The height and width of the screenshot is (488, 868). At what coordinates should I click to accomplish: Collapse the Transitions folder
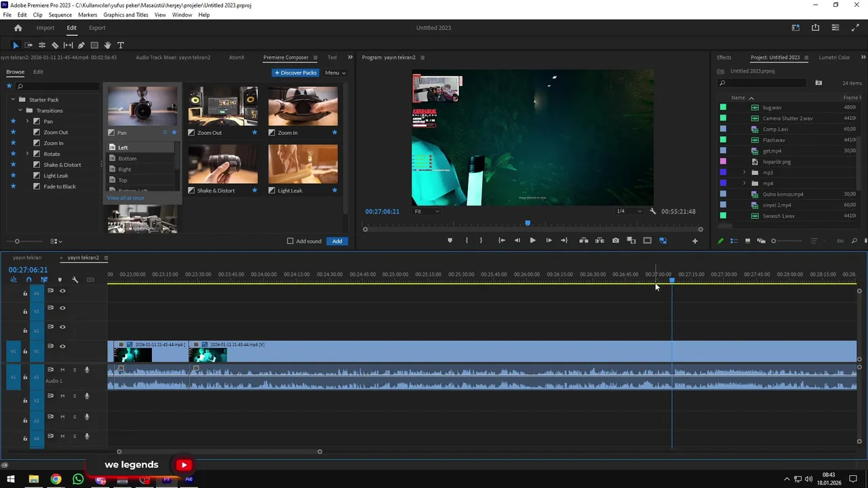20,110
